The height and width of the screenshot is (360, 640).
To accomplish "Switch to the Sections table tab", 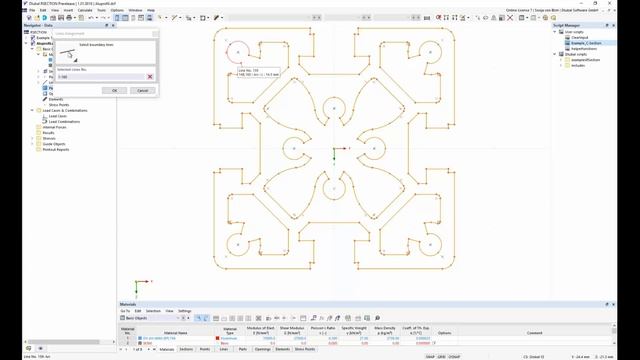I will click(186, 349).
